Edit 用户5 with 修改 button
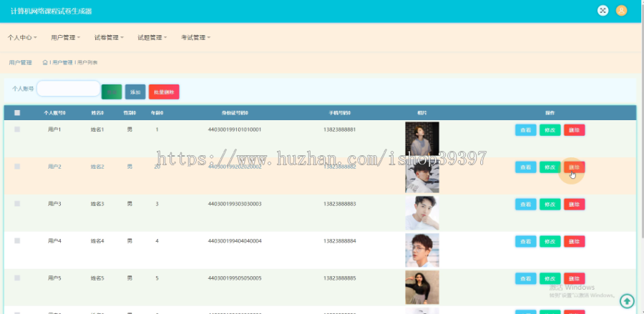The width and height of the screenshot is (644, 314). point(550,279)
